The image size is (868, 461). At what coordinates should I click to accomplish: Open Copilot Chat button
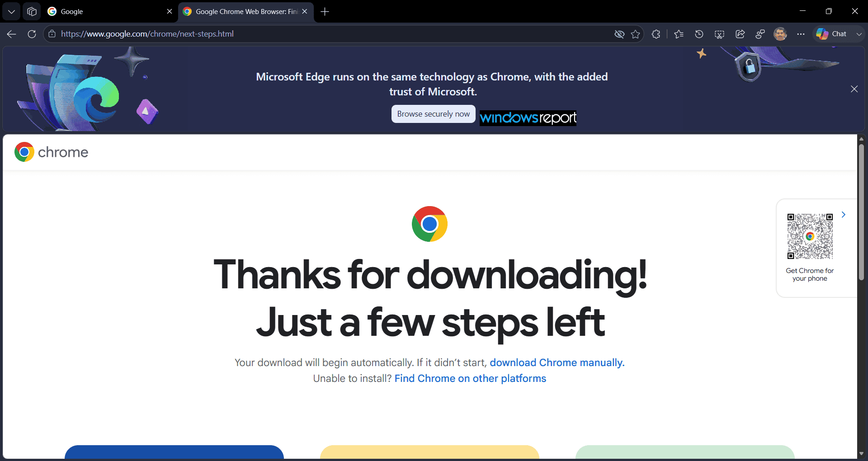coord(832,34)
